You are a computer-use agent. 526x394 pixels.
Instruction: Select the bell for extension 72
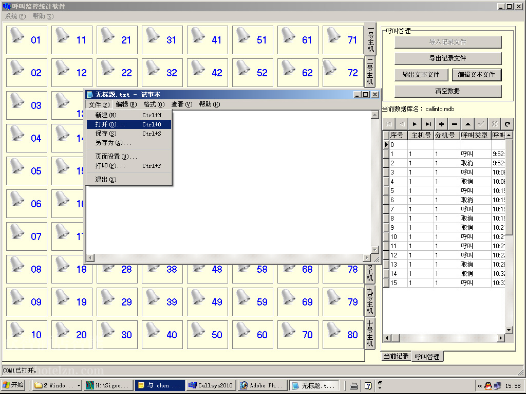(x=329, y=67)
